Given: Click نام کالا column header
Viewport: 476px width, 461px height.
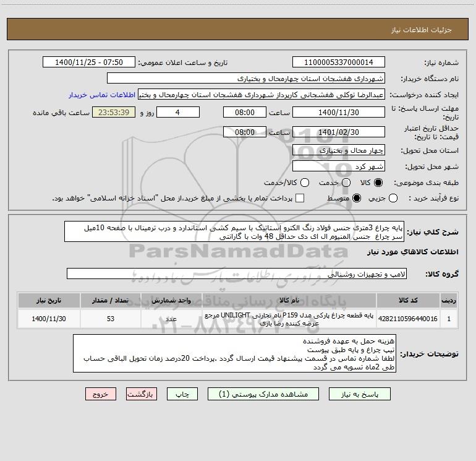Looking at the screenshot, I should [289, 300].
